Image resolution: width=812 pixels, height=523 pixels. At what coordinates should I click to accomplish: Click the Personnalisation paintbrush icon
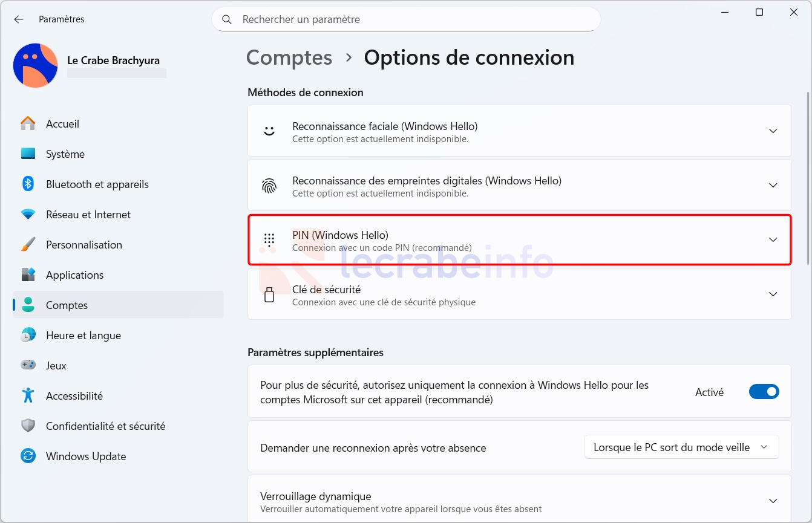pos(28,244)
